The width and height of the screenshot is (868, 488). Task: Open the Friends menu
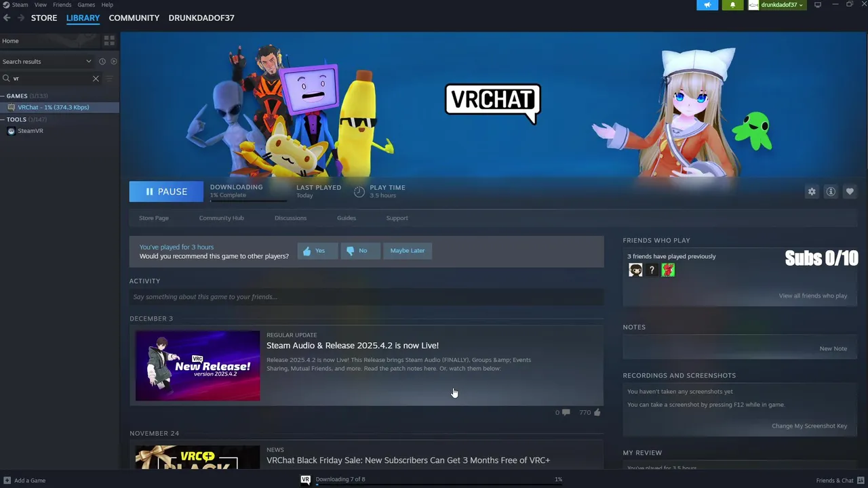tap(62, 5)
